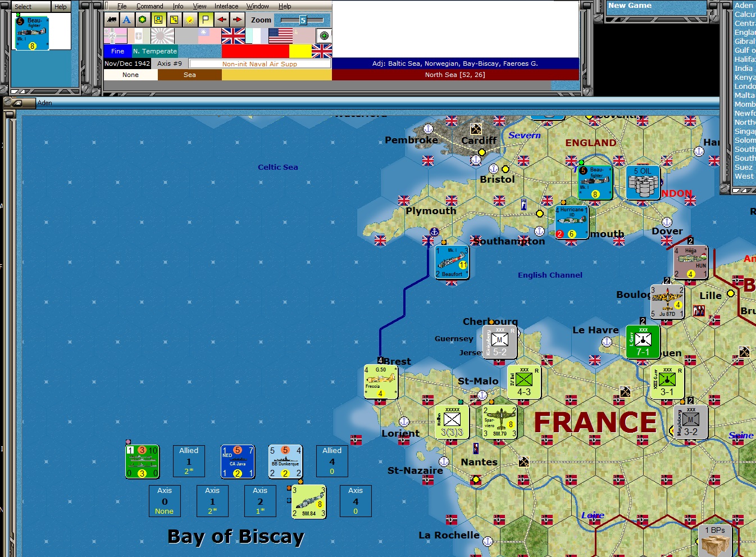Select India in the map list

coord(744,68)
